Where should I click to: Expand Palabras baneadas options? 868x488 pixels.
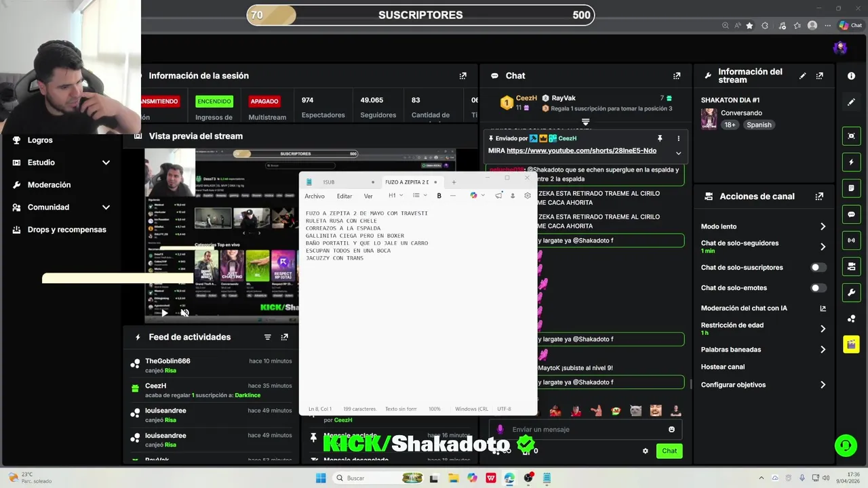pyautogui.click(x=823, y=350)
